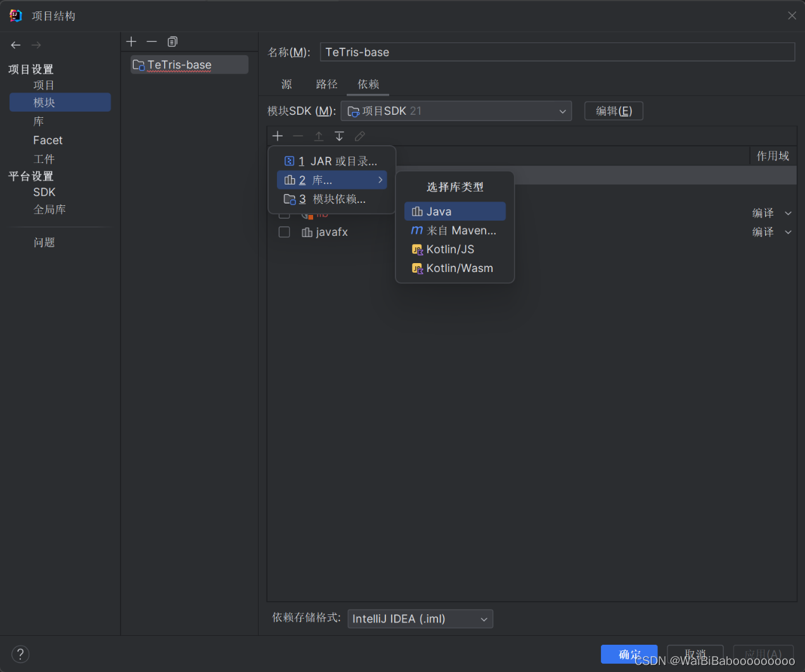Viewport: 805px width, 672px height.
Task: Add a new module with the plus icon
Action: pyautogui.click(x=131, y=41)
